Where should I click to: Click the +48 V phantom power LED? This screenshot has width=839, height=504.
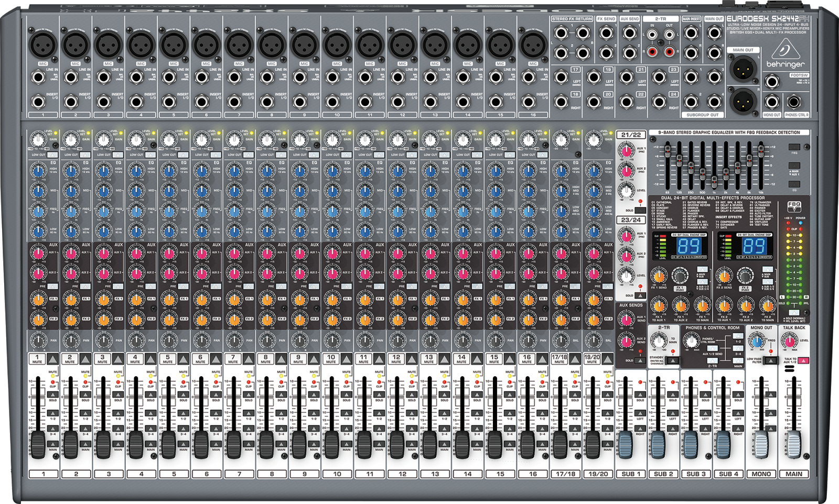[788, 223]
